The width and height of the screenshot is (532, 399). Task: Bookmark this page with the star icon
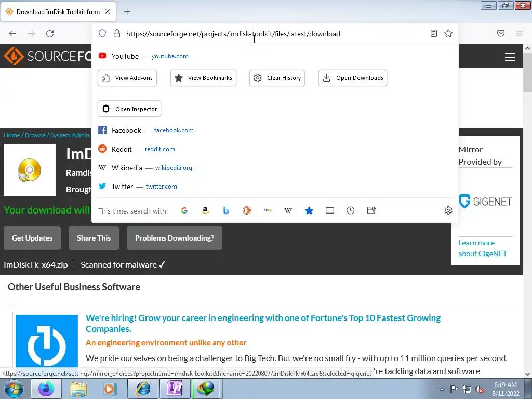pos(448,33)
